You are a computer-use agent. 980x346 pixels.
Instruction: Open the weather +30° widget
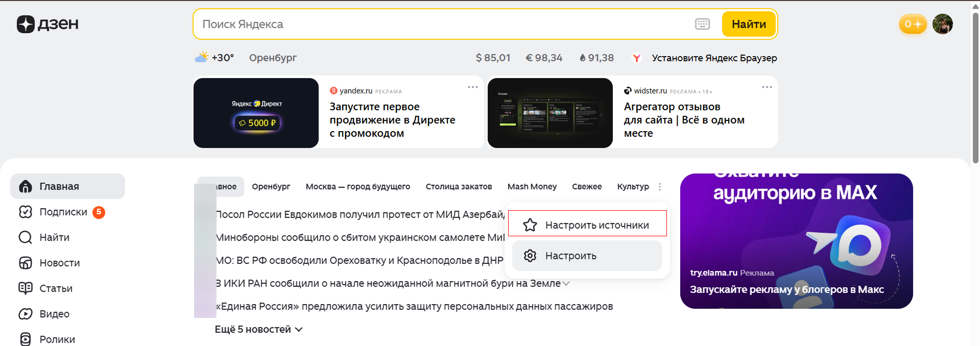coord(214,58)
